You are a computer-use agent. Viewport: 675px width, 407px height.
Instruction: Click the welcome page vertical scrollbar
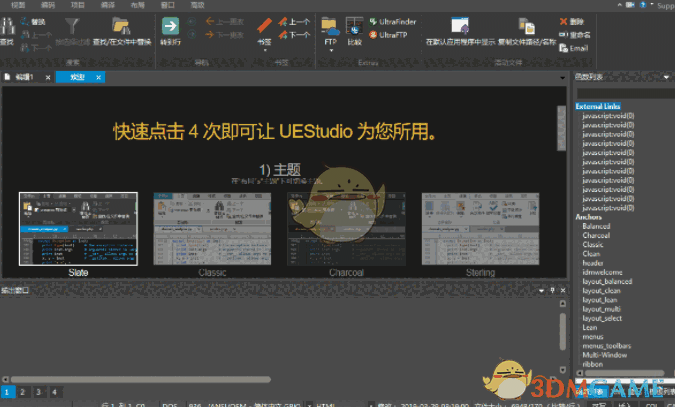561,128
